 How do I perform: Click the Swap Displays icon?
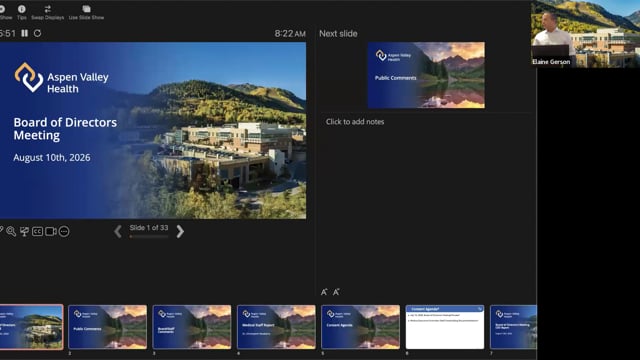48,9
